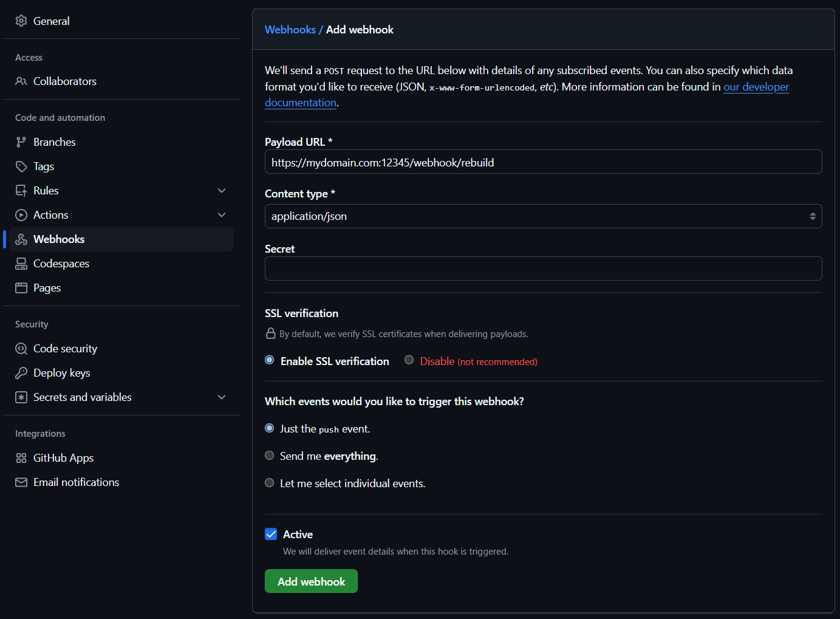Go to Email notifications settings

(76, 482)
